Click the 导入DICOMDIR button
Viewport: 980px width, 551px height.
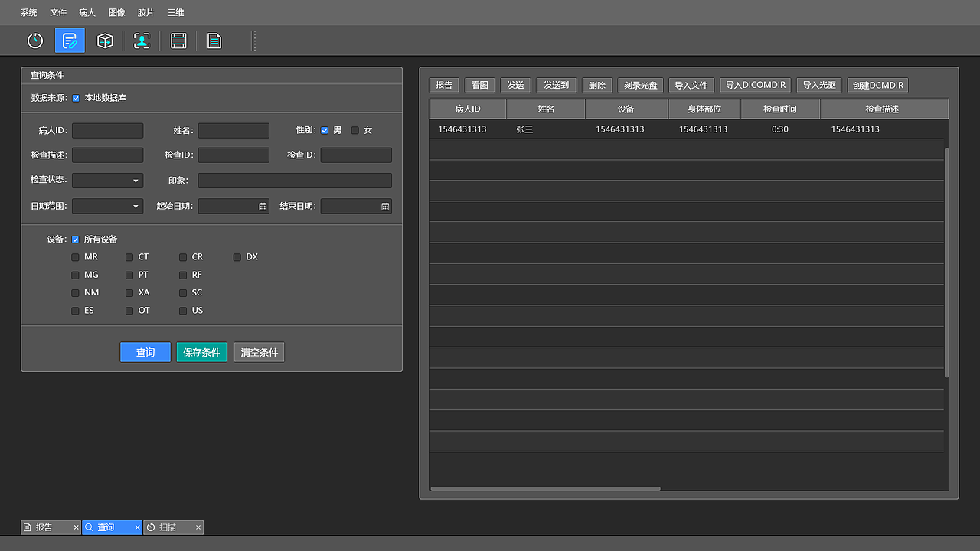pyautogui.click(x=756, y=85)
